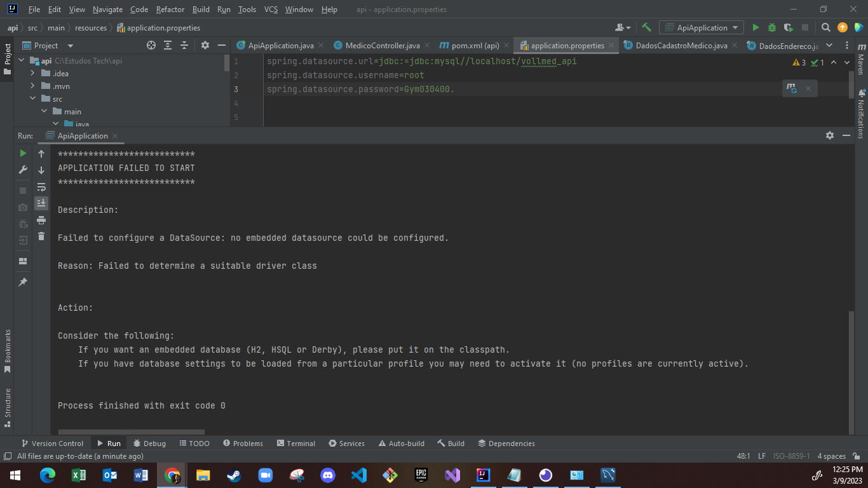Switch to pom.xml (api) tab
Viewport: 868px width, 488px height.
coord(475,45)
